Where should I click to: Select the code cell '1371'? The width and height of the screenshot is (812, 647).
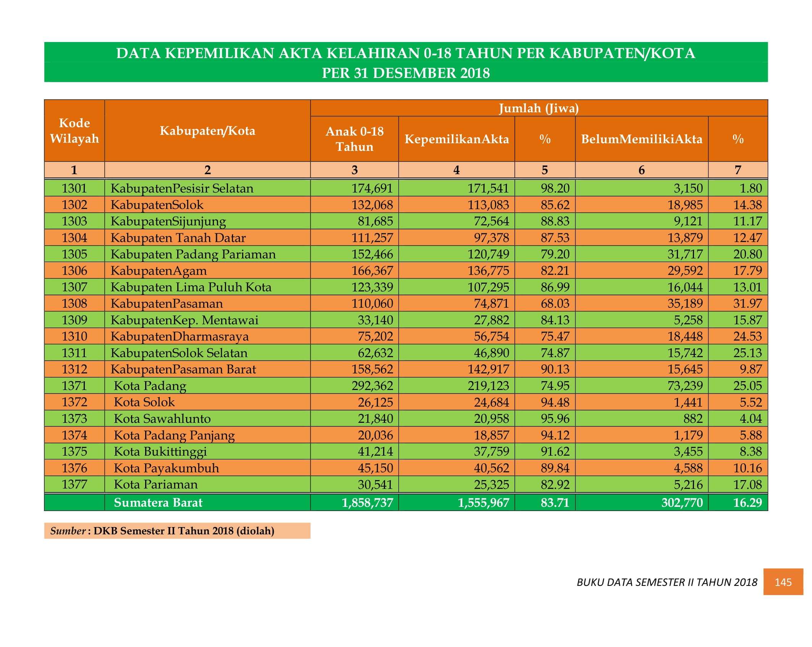click(74, 385)
